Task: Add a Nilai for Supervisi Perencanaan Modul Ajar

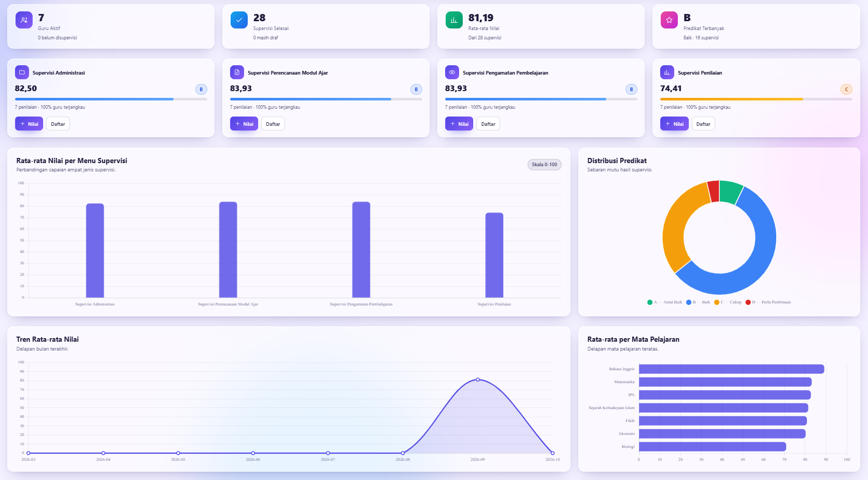Action: point(244,124)
